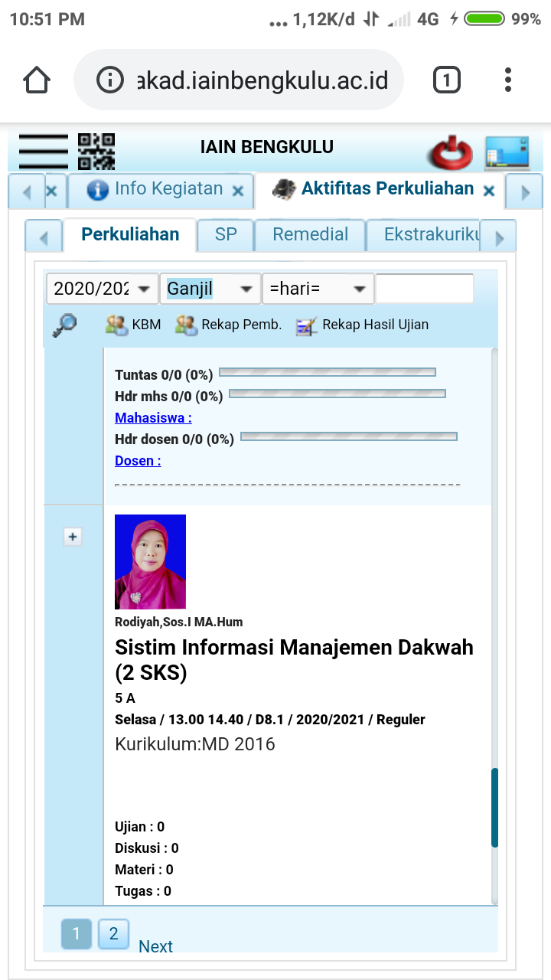Image resolution: width=551 pixels, height=980 pixels.
Task: Tap the browser home icon
Action: (x=37, y=80)
